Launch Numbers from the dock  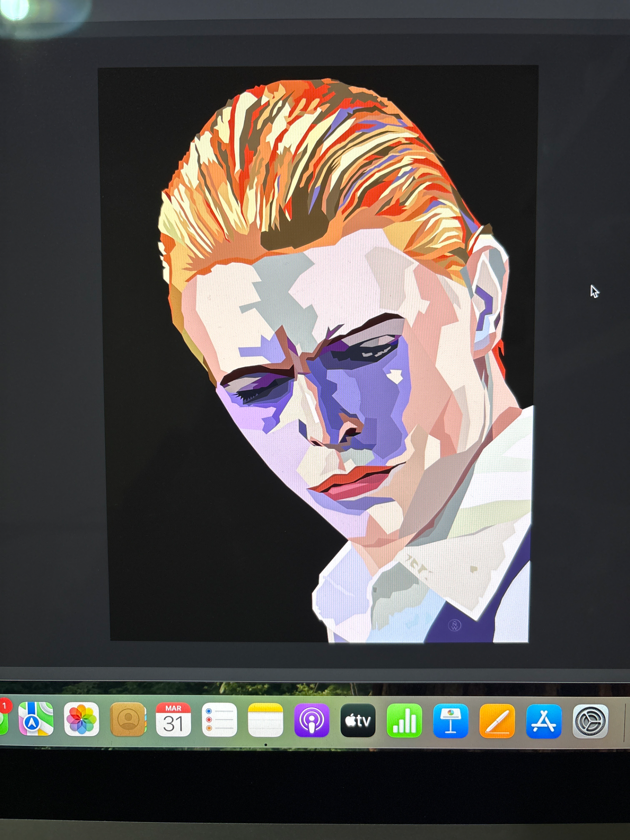[x=404, y=721]
